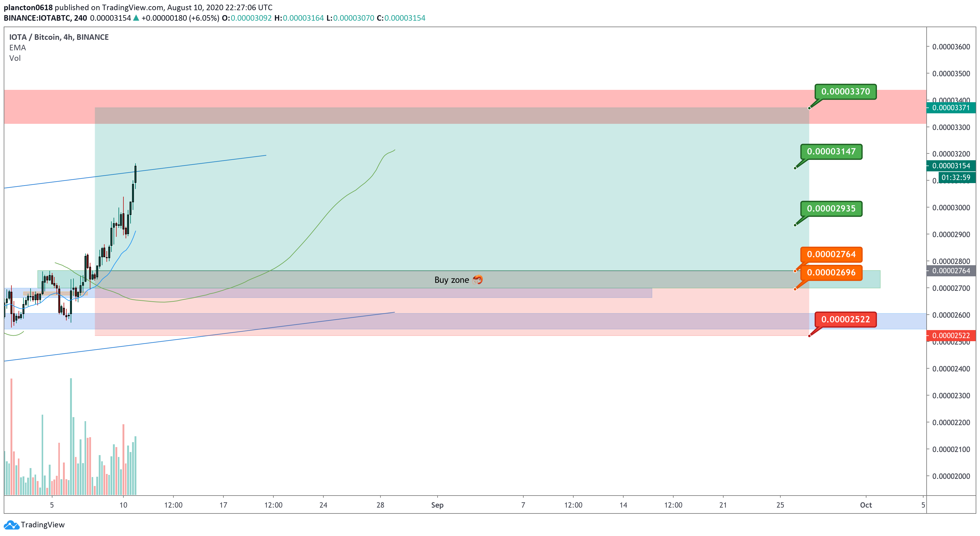This screenshot has width=980, height=536.
Task: Click the Oct date label on time axis
Action: pos(866,505)
